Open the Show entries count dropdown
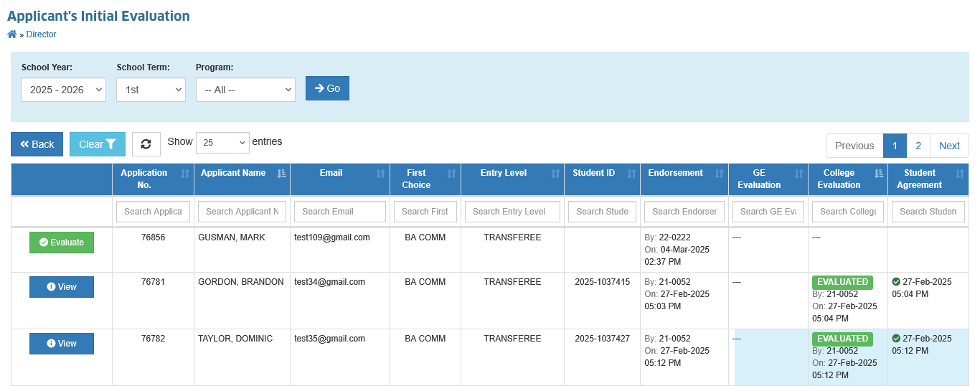 pos(222,142)
